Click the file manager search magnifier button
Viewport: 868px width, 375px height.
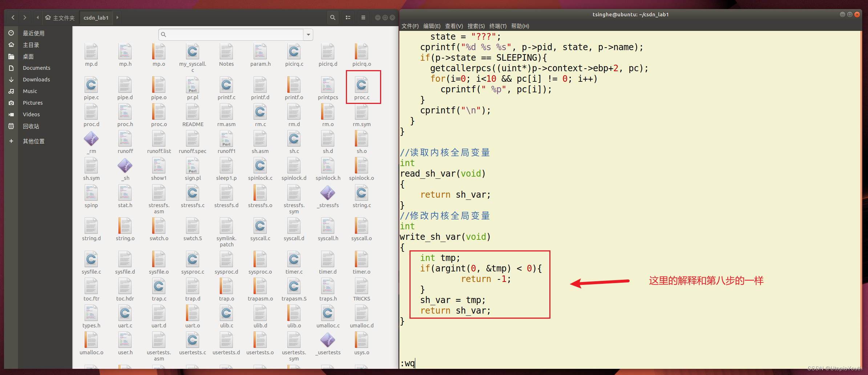tap(332, 17)
